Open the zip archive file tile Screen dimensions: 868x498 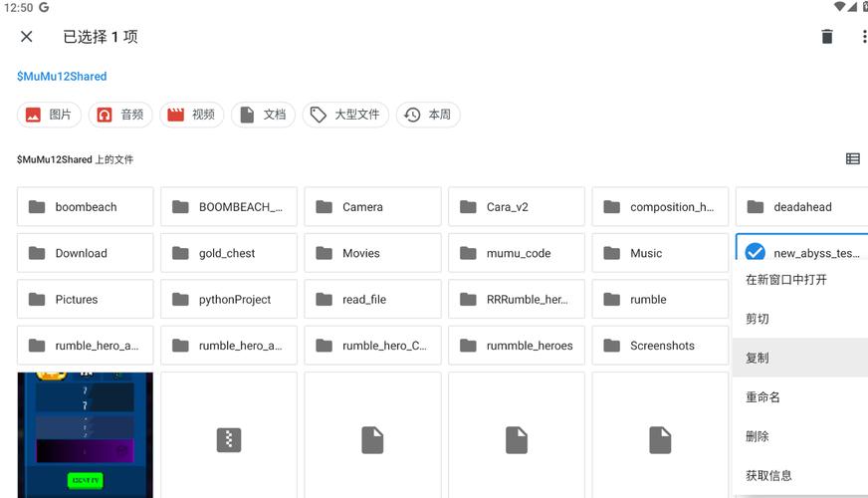[x=229, y=438]
